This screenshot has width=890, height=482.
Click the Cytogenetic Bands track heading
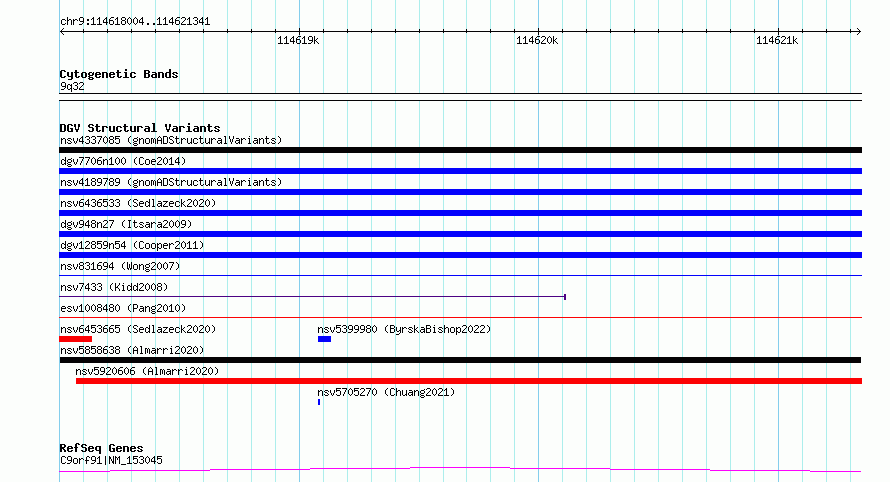click(119, 74)
